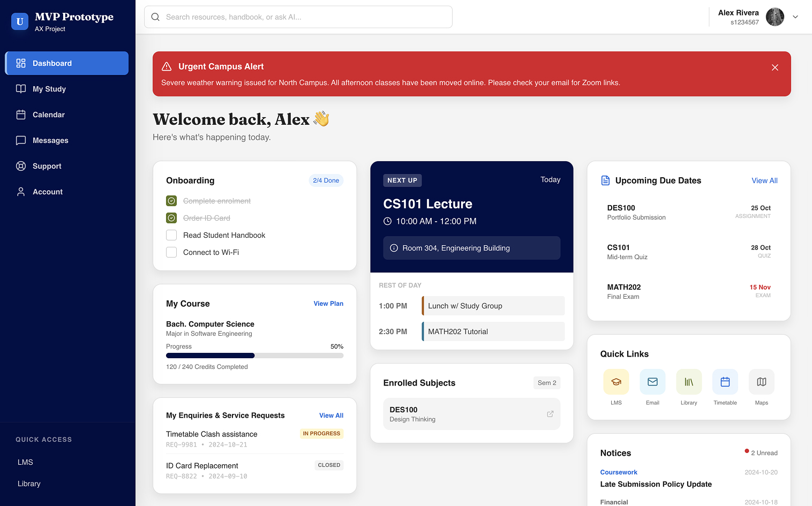Click the CLOSED status badge
This screenshot has width=812, height=506.
329,465
